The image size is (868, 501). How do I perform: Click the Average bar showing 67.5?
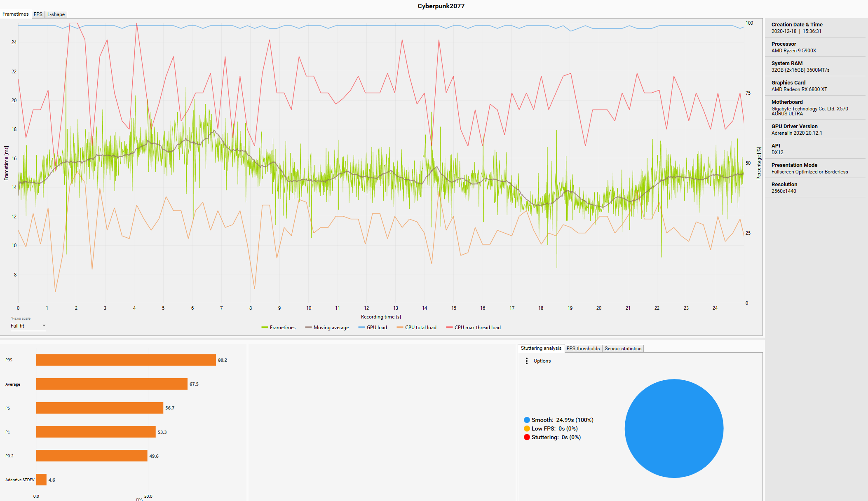pos(112,384)
